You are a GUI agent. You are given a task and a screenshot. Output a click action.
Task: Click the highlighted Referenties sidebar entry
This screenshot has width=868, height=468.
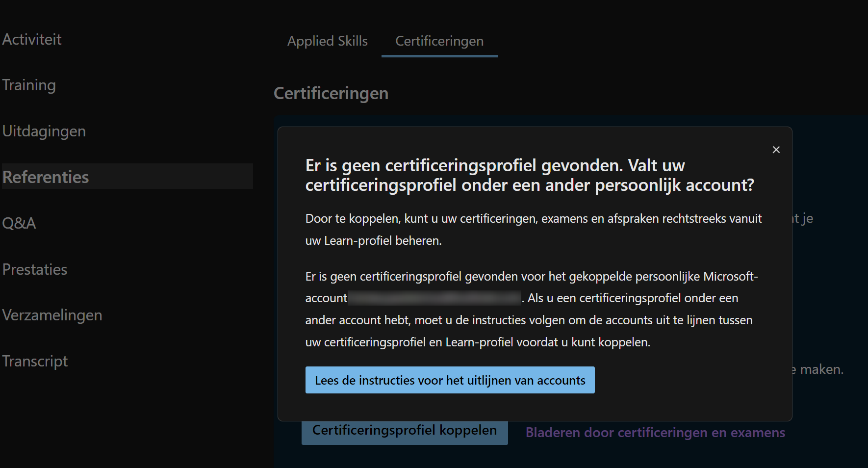(x=127, y=176)
